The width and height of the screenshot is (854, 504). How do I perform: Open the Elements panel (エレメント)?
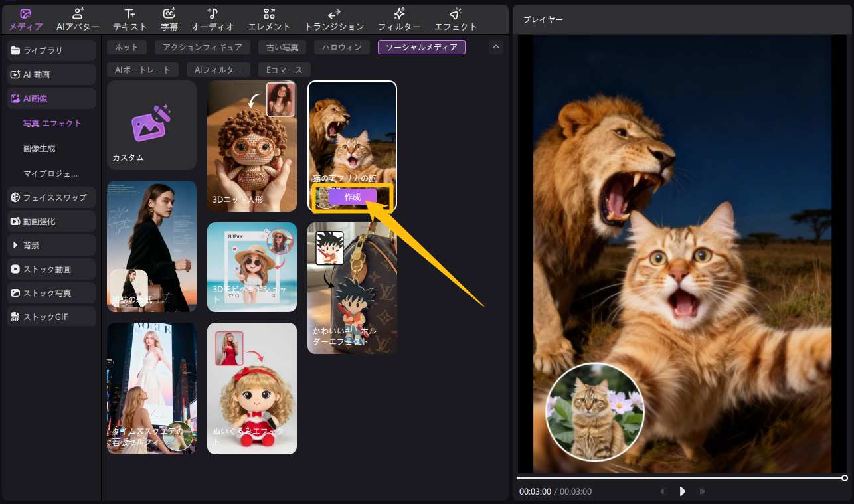pyautogui.click(x=269, y=19)
